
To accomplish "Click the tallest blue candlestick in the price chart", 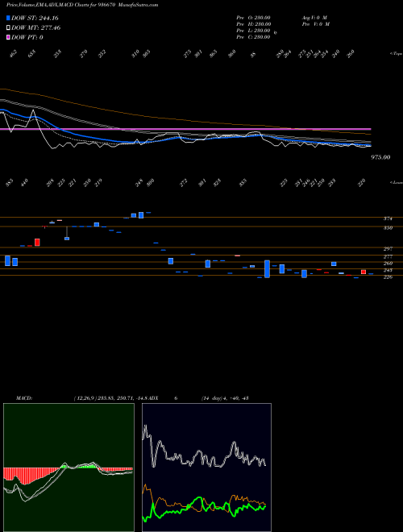I will coord(268,269).
